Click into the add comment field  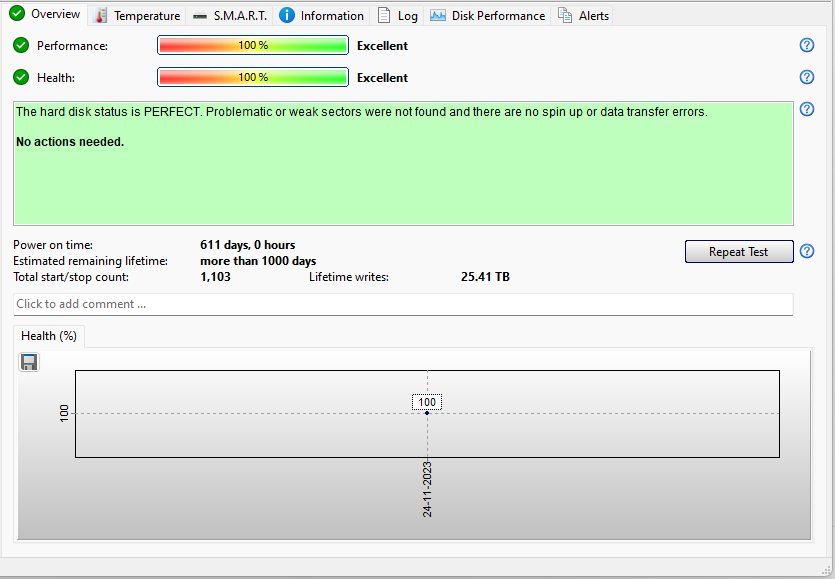pos(403,304)
